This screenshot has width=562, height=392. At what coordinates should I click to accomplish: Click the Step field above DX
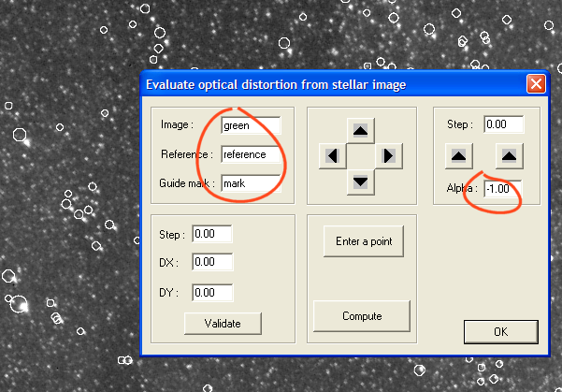(212, 234)
